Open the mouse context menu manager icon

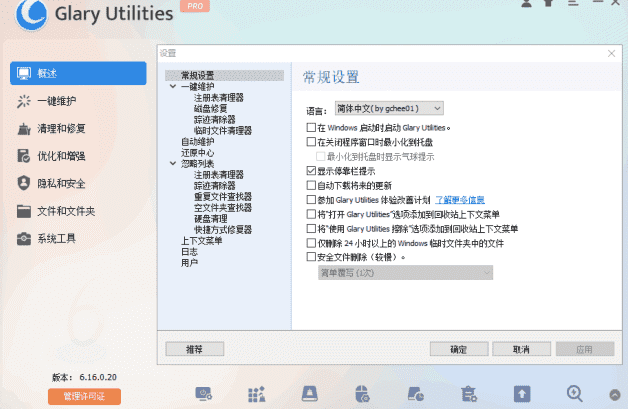[362, 394]
